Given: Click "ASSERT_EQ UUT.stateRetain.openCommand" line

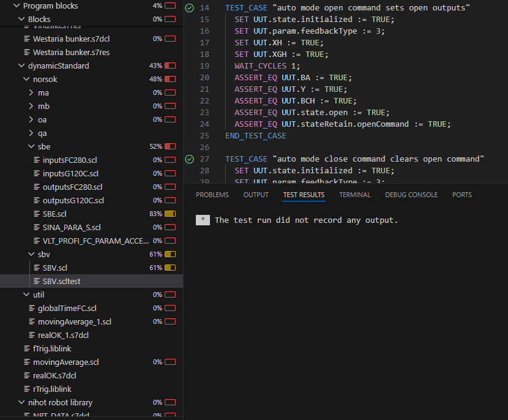Looking at the screenshot, I should (343, 124).
